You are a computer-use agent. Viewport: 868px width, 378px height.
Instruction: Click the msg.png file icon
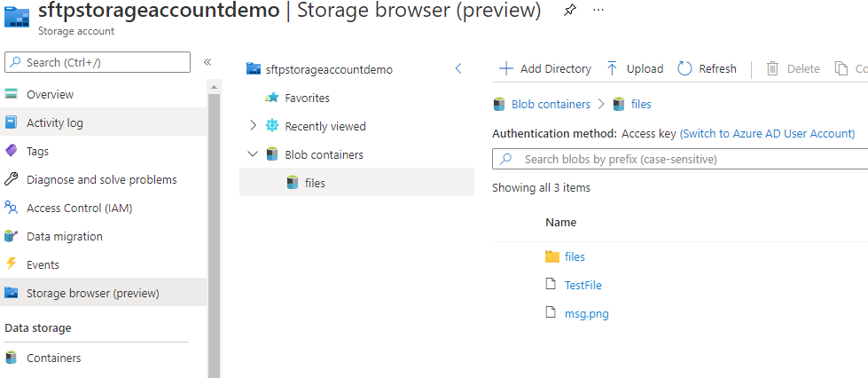551,313
